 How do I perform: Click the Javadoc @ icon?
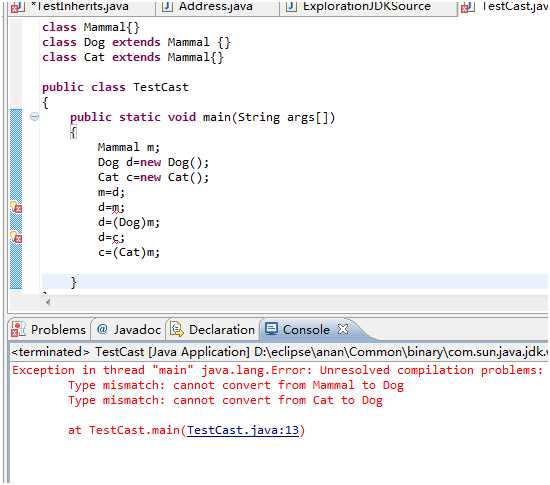pyautogui.click(x=102, y=329)
